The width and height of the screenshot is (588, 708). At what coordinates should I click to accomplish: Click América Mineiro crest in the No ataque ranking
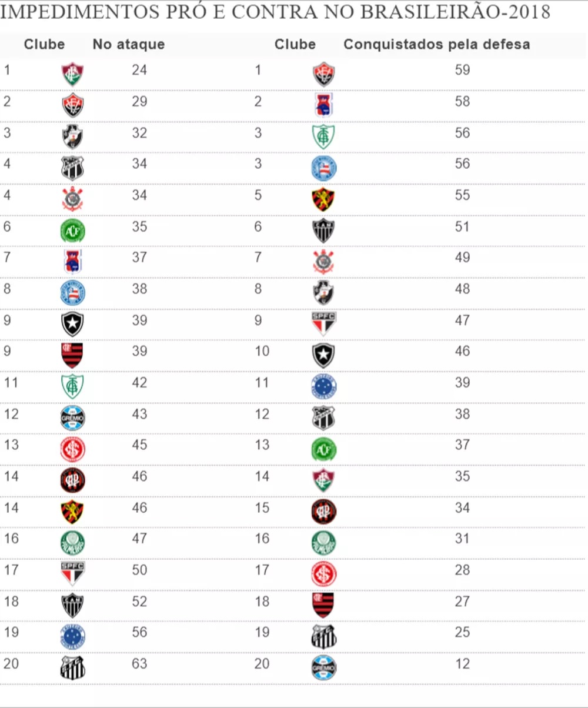(73, 386)
